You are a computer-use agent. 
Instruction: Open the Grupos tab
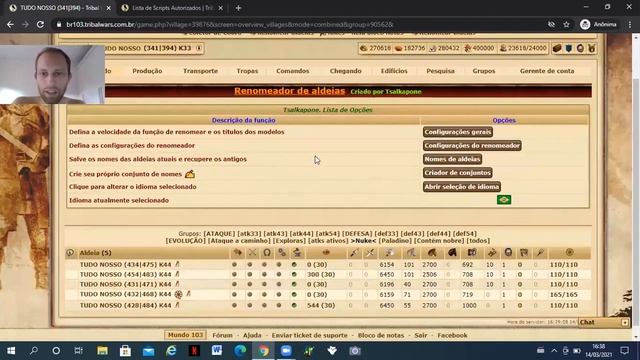click(x=484, y=71)
